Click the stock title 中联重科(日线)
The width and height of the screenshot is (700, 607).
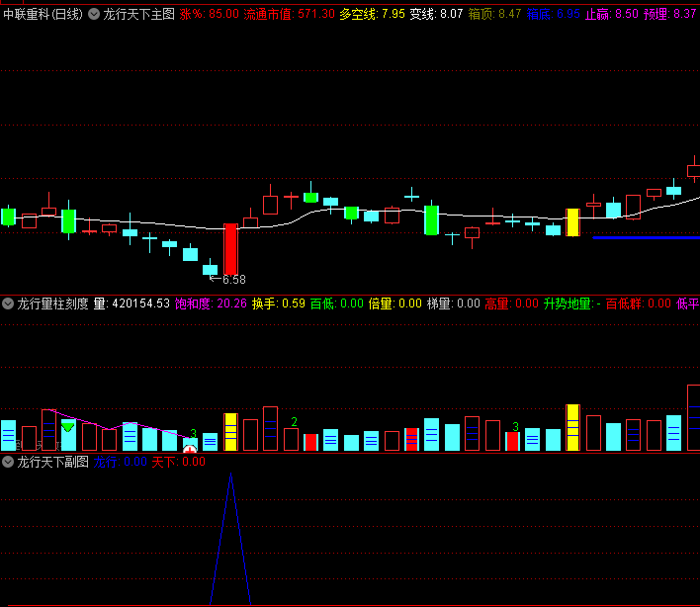[x=43, y=14]
